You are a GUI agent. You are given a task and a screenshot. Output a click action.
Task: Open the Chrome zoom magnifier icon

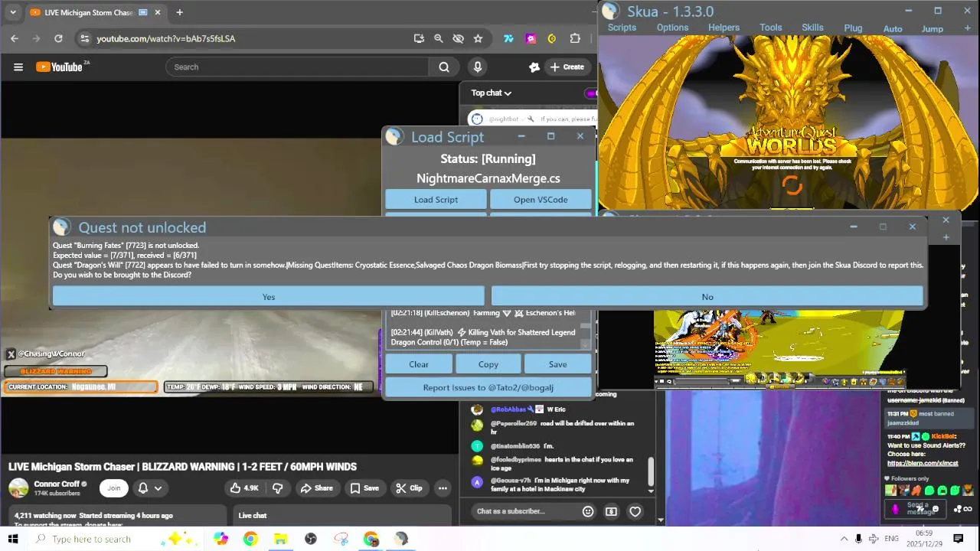(438, 38)
